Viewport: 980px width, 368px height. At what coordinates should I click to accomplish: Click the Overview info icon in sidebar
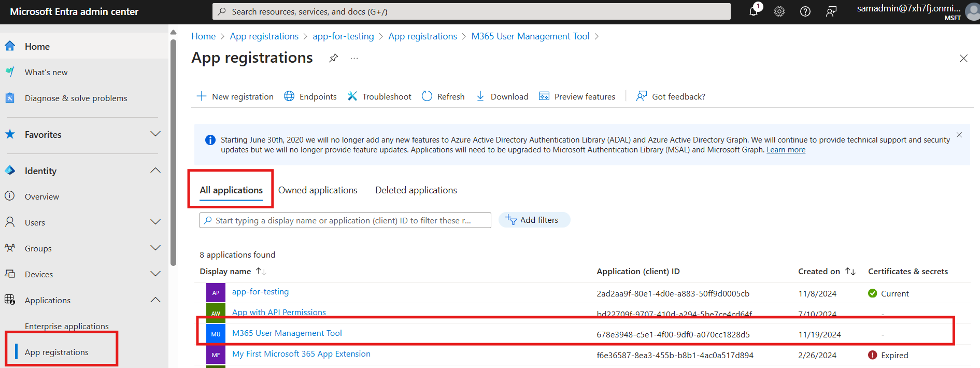click(x=10, y=196)
